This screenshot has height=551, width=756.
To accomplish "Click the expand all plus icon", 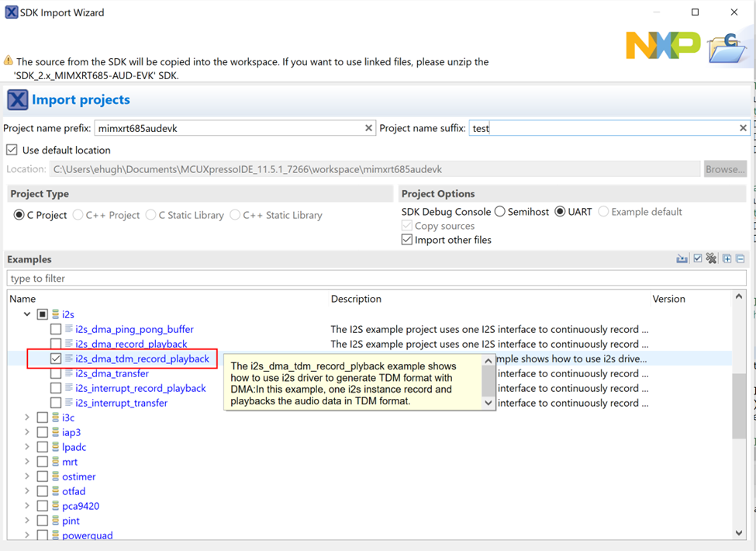I will point(727,258).
